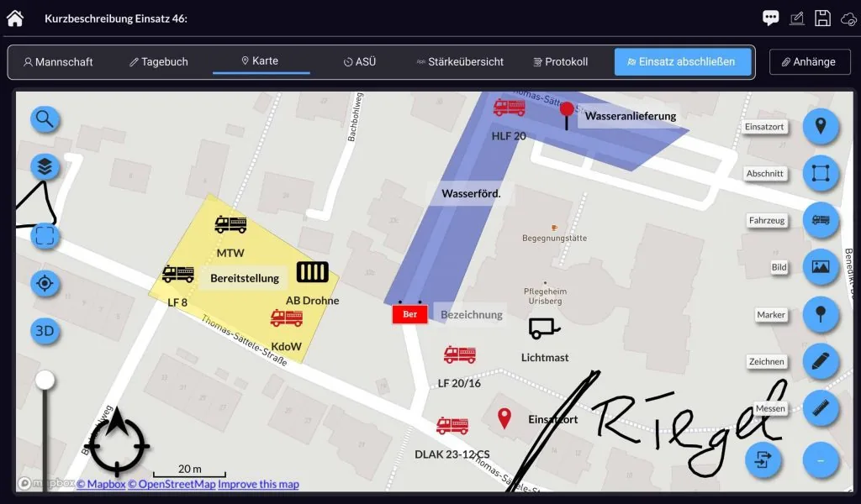Select the DLAK 23-12 CS vehicle
The image size is (861, 504).
pyautogui.click(x=452, y=425)
